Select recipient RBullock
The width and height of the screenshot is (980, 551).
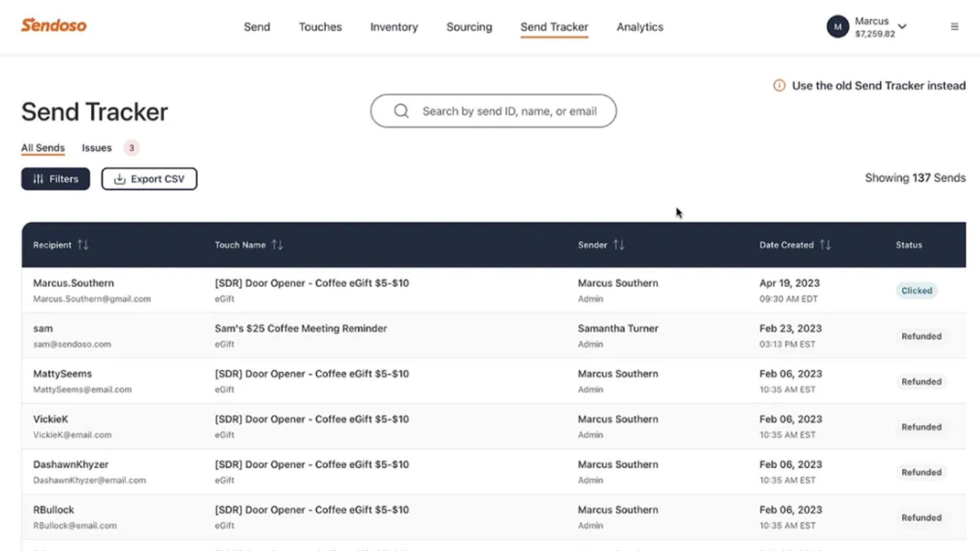click(53, 510)
